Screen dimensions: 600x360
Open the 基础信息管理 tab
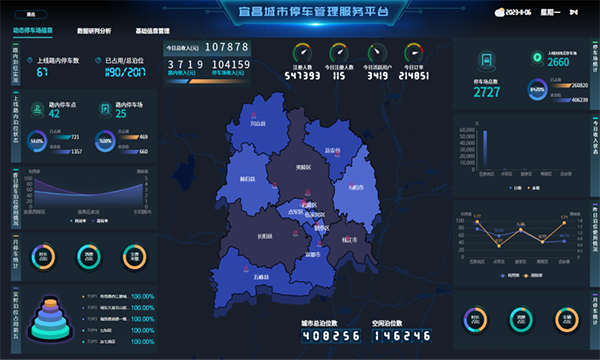[152, 31]
